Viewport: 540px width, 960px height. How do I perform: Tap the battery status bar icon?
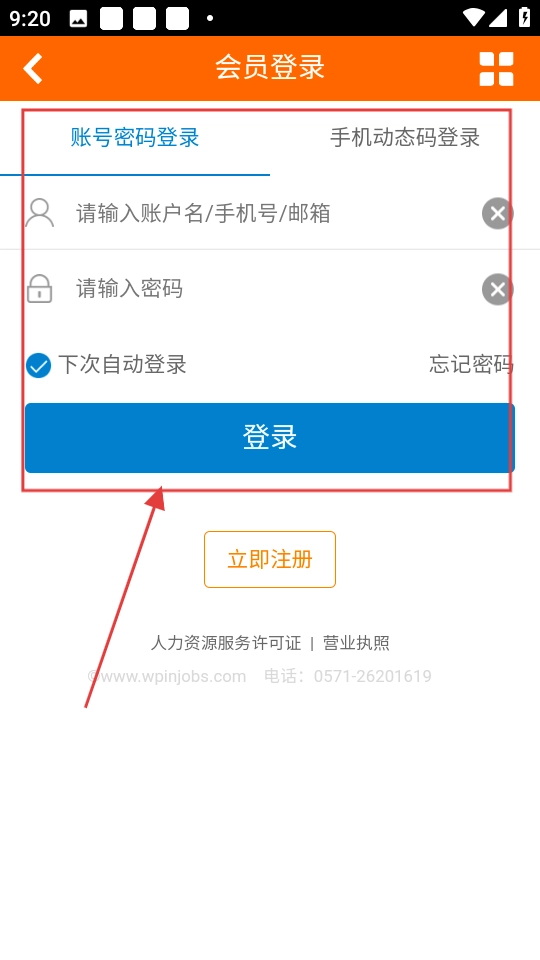[x=524, y=17]
